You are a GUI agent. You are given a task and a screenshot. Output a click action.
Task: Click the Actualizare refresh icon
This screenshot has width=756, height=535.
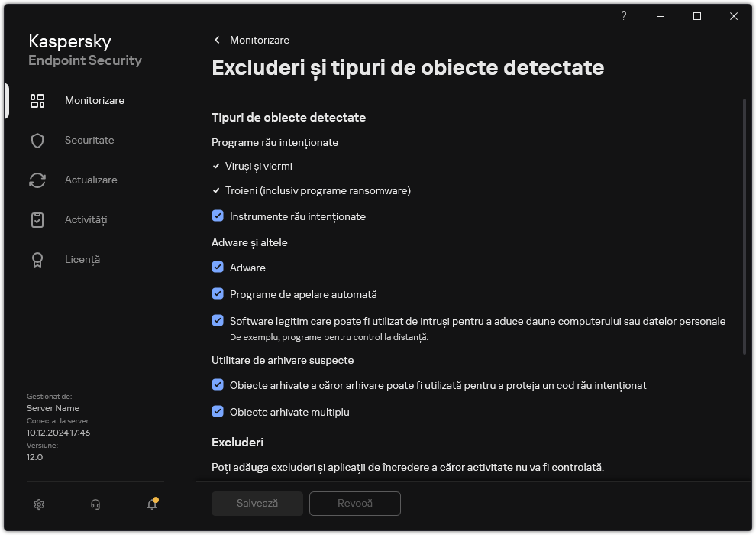tap(37, 180)
